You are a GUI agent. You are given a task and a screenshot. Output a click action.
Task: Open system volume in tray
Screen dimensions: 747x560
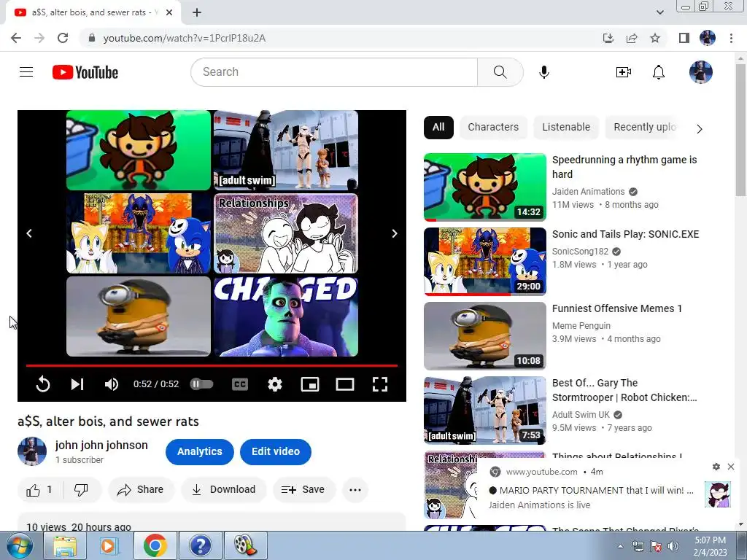pos(673,546)
